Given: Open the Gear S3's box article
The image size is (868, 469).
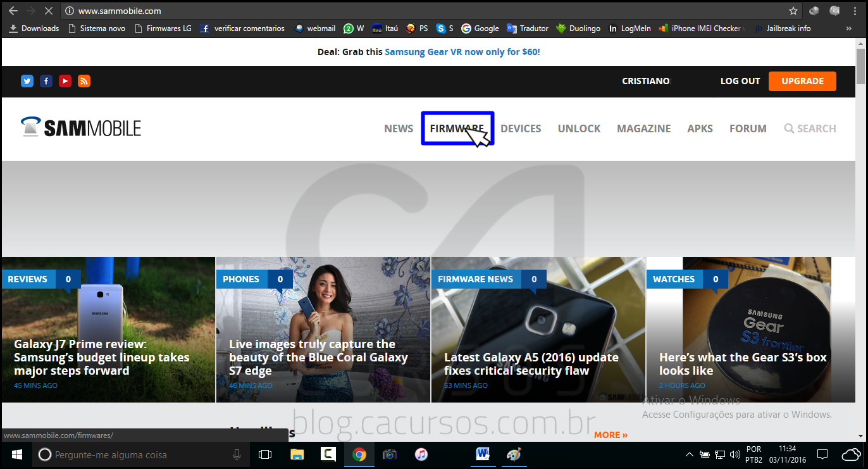Looking at the screenshot, I should pyautogui.click(x=743, y=364).
